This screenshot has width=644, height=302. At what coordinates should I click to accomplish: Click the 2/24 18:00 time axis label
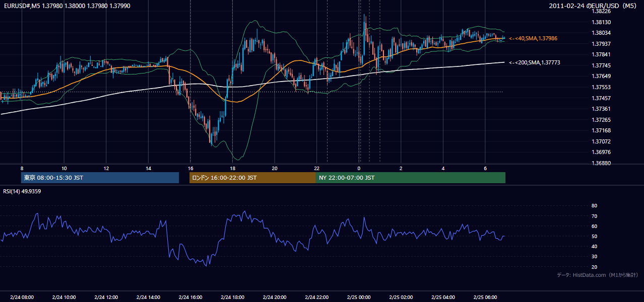[x=232, y=297]
